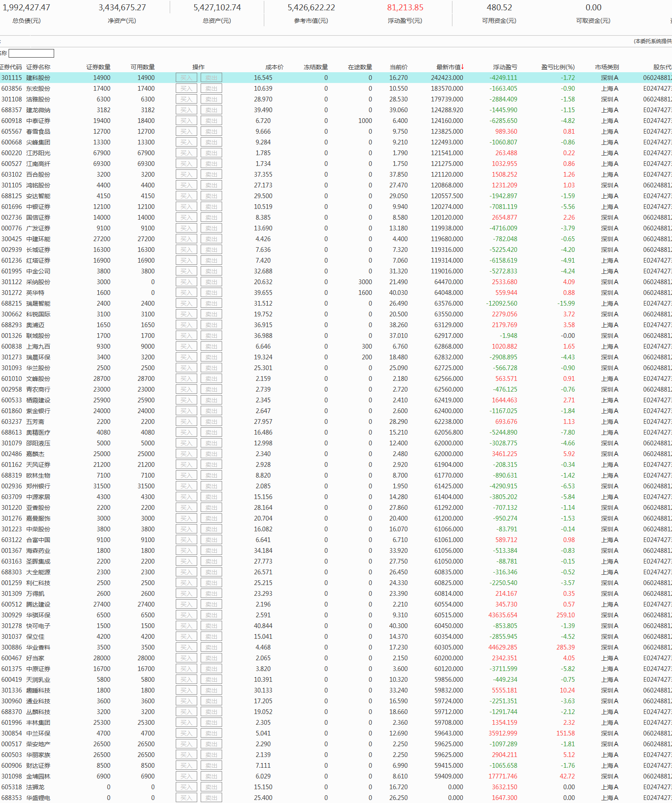Select the 国信证券 stock name

pyautogui.click(x=38, y=218)
